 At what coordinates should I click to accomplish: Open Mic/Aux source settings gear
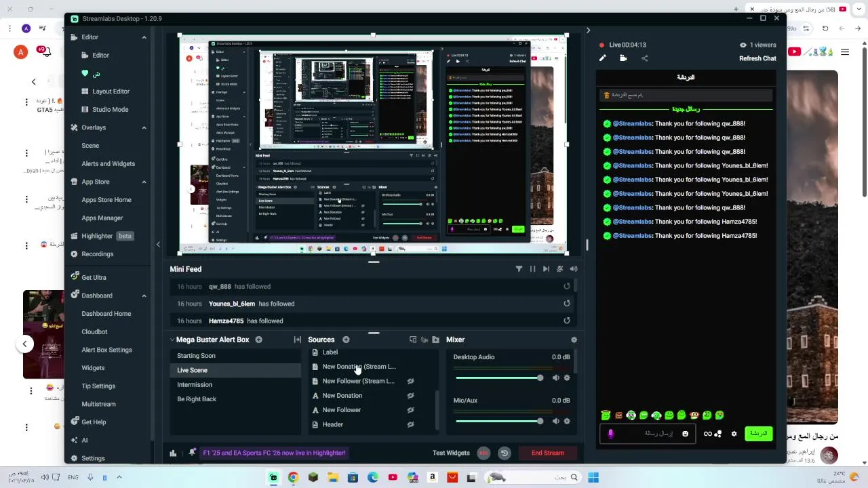tap(567, 421)
